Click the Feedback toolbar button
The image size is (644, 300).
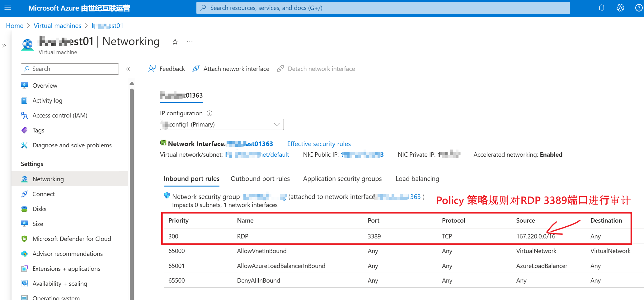tap(167, 69)
